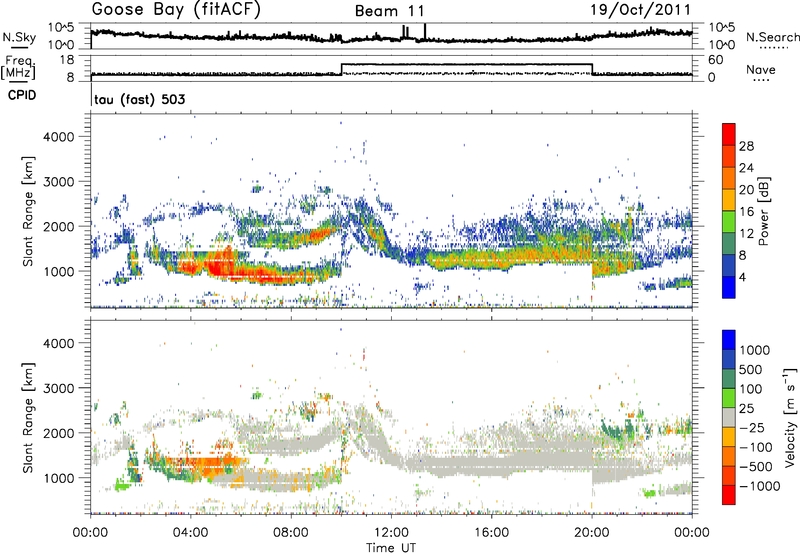The image size is (800, 554).
Task: Click 2000 tick in the velocity panel
Action: coord(59,433)
